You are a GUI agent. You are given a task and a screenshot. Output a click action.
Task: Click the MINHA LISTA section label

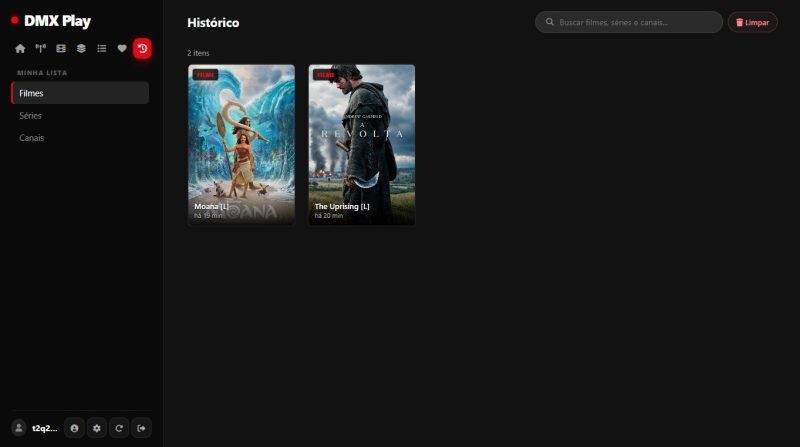[x=42, y=72]
